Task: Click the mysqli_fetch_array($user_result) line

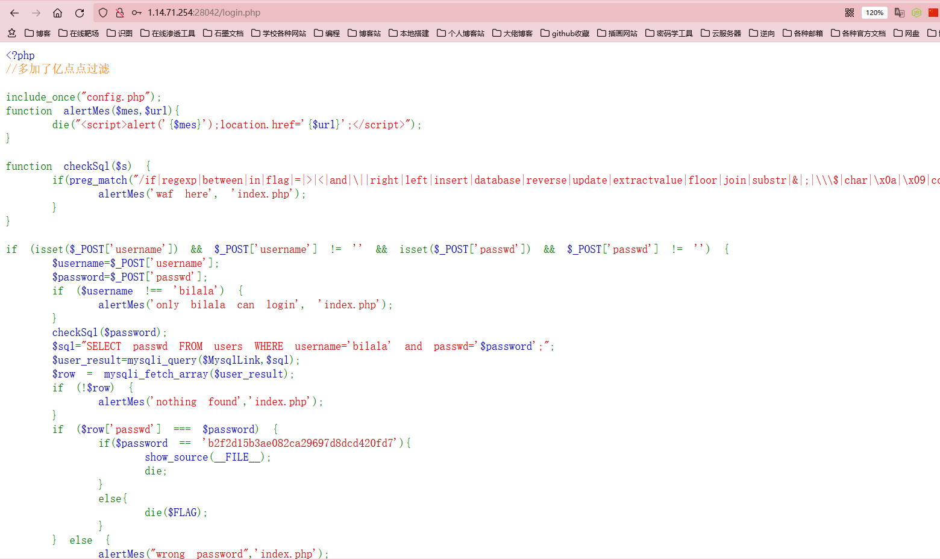Action: pos(174,374)
